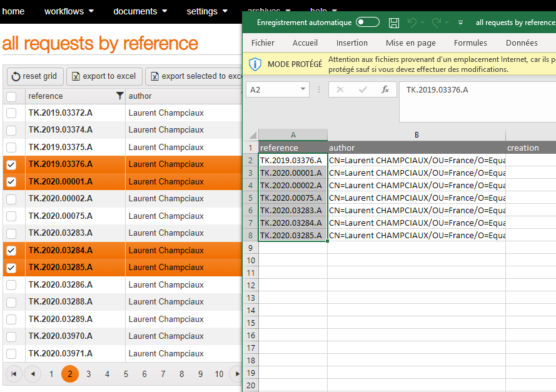Click the redo arrow in Excel

[437, 23]
